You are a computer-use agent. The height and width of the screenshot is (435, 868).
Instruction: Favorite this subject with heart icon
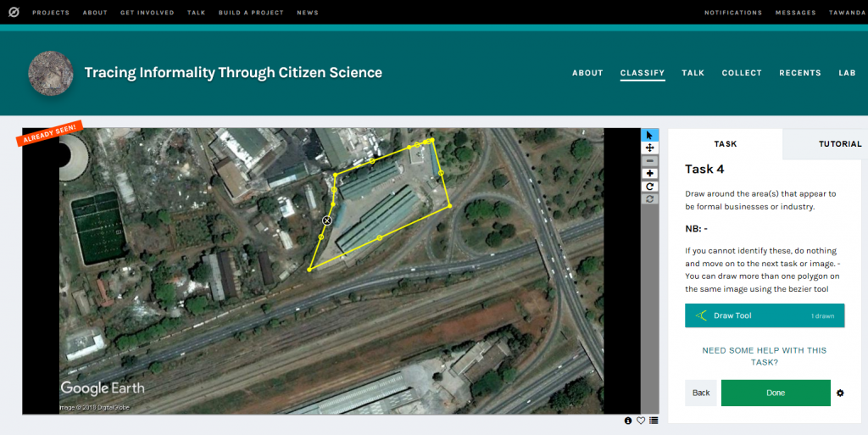pos(641,421)
